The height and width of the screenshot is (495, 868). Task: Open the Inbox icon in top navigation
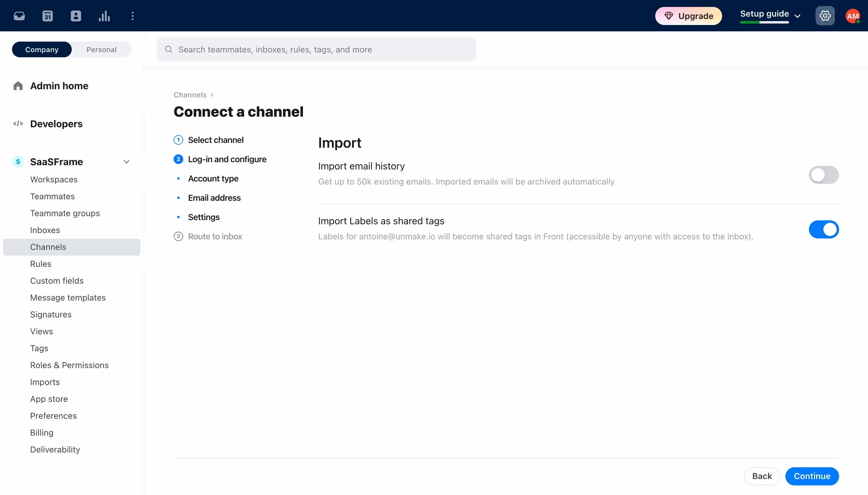point(19,16)
